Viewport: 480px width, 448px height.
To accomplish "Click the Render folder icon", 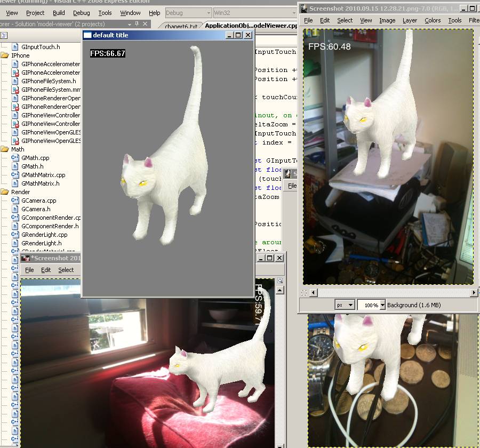I will (x=5, y=192).
